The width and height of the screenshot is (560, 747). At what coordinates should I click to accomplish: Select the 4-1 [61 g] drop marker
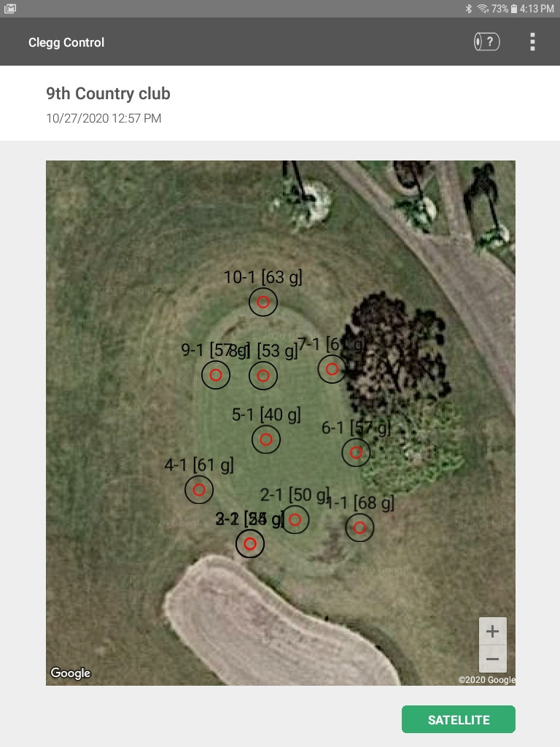[x=199, y=489]
